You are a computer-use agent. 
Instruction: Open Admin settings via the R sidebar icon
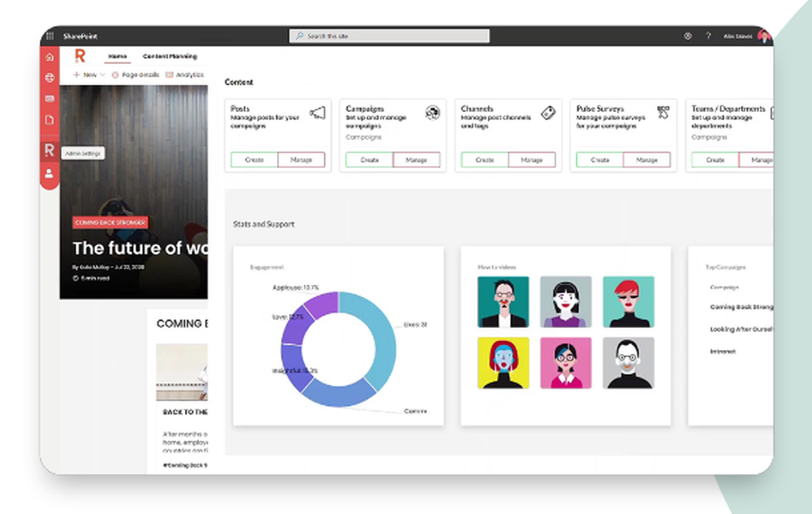click(x=49, y=149)
